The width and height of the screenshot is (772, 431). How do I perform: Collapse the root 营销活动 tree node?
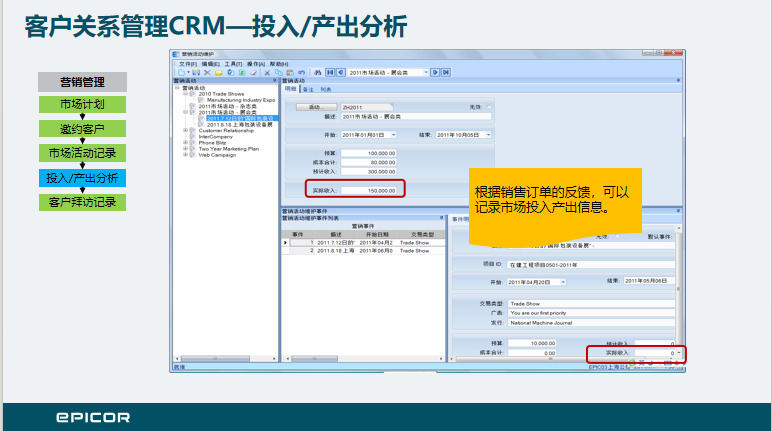click(x=177, y=88)
